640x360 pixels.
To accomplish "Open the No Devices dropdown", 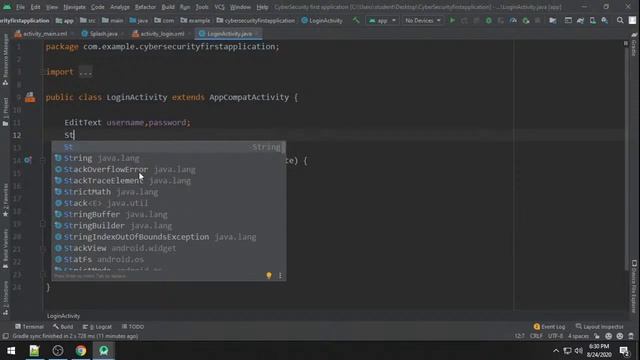I will [x=422, y=20].
